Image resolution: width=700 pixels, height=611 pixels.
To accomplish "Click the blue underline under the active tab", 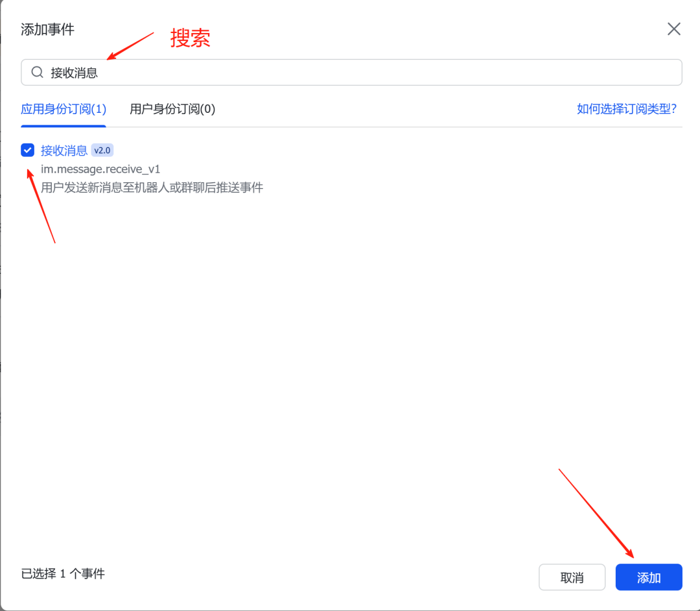I will [x=64, y=126].
